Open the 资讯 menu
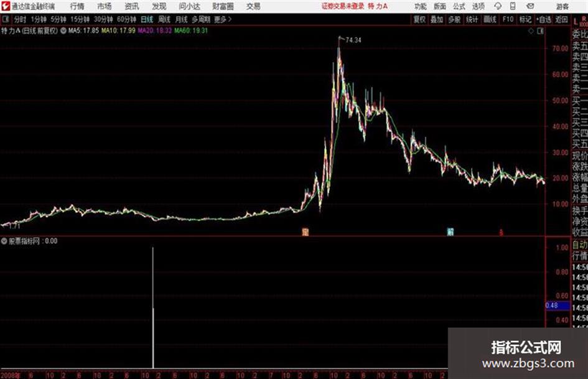Screen dimensions: 588x379 (131, 6)
